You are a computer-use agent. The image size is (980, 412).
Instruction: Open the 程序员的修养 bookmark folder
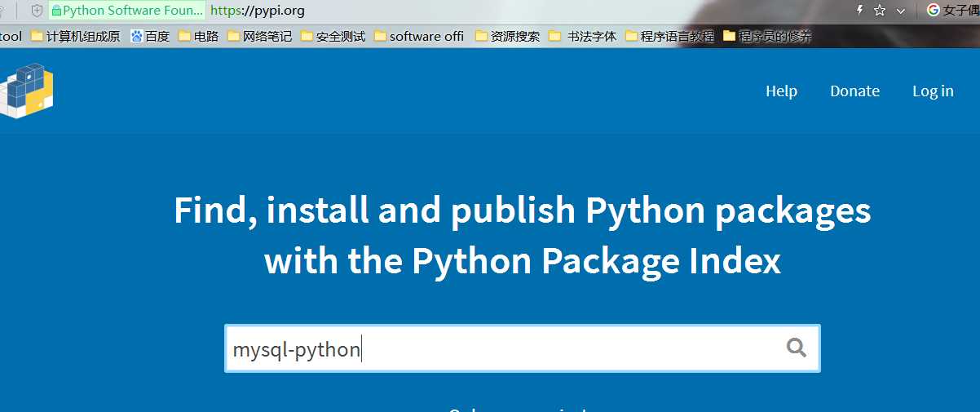pos(767,36)
